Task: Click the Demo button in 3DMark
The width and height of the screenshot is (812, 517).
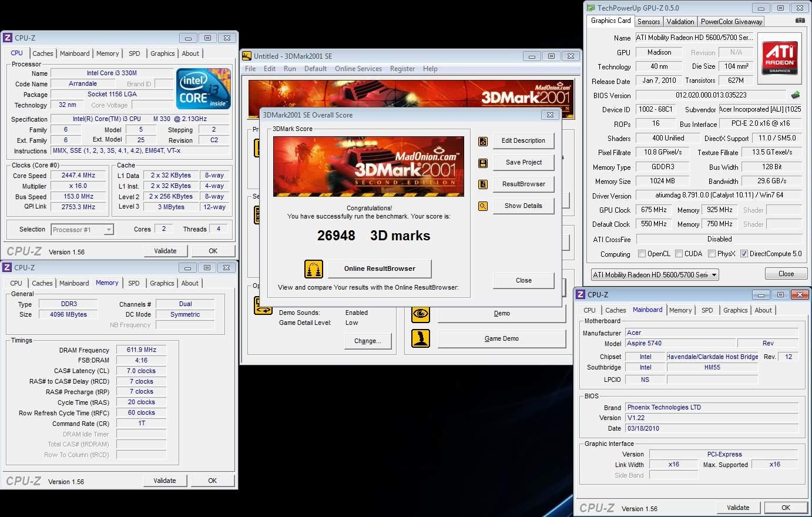Action: pos(502,314)
